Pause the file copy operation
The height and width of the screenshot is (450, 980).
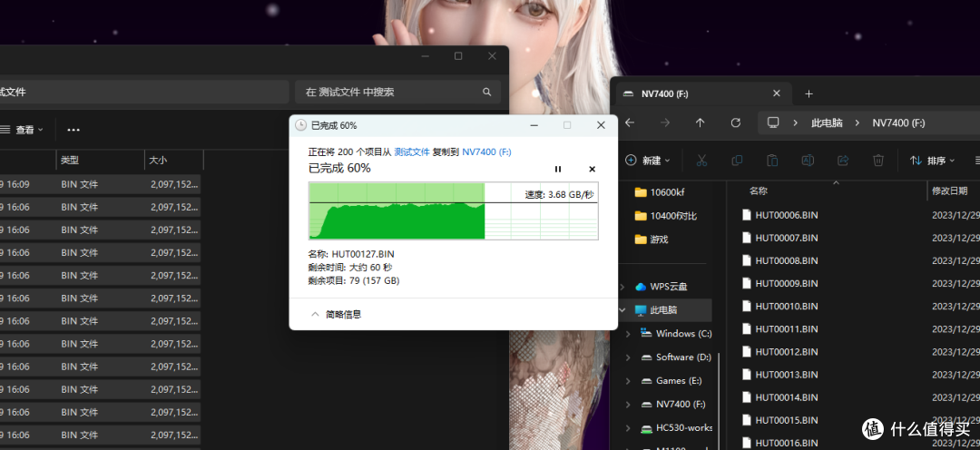[558, 169]
